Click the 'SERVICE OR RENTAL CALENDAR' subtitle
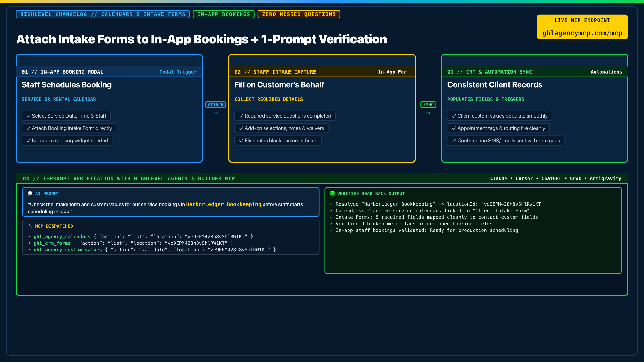Screen dimensions: 644x362 pos(59,99)
